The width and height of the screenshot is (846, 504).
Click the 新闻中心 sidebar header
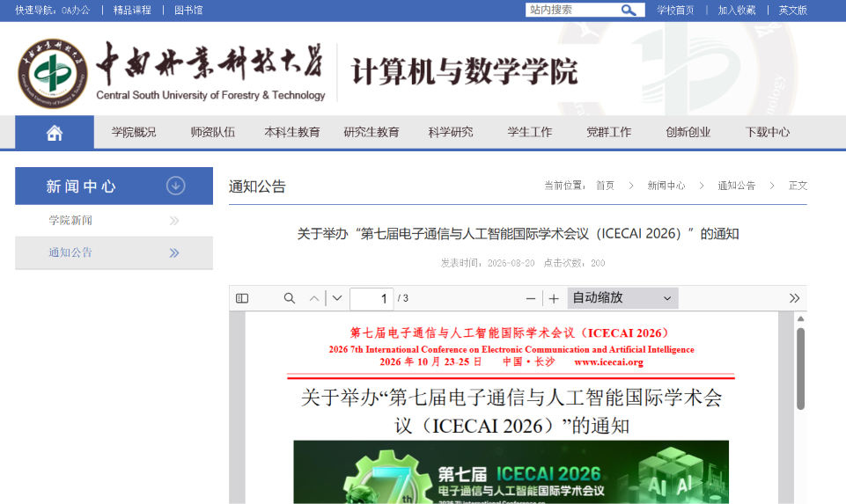(114, 186)
